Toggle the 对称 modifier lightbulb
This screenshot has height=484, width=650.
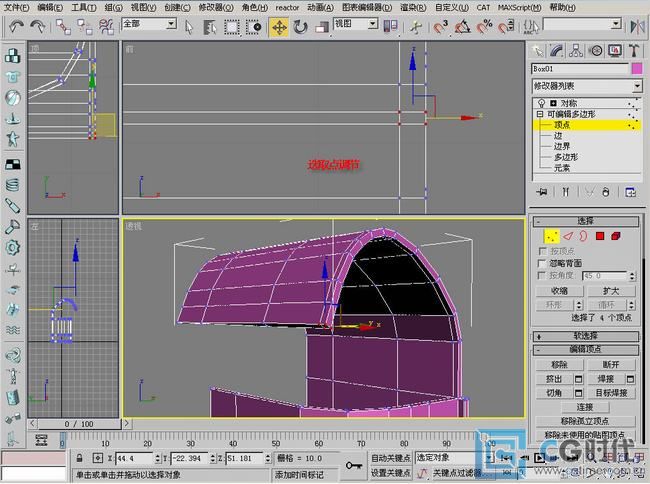tap(541, 103)
